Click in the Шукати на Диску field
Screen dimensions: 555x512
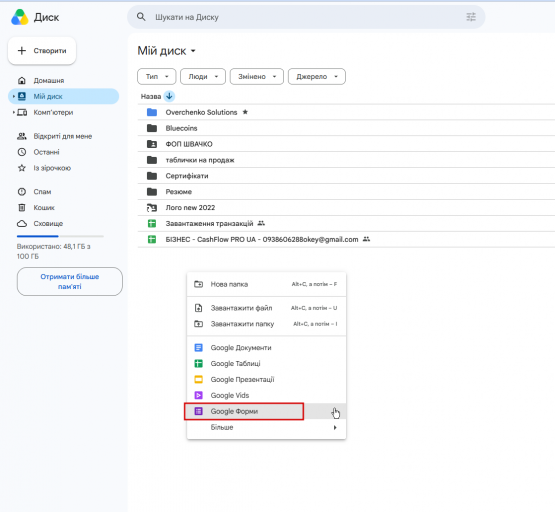coord(306,17)
